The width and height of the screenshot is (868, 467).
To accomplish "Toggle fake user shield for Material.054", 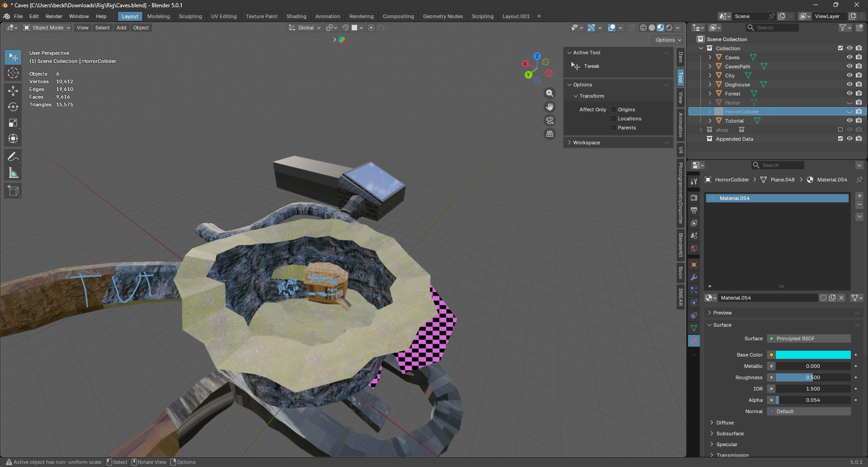I will click(824, 298).
